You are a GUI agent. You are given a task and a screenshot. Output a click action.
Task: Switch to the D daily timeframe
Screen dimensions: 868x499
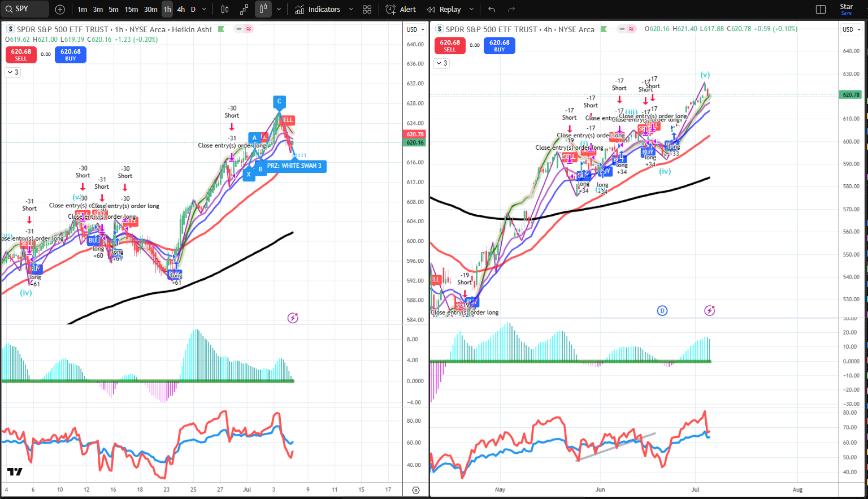click(193, 10)
